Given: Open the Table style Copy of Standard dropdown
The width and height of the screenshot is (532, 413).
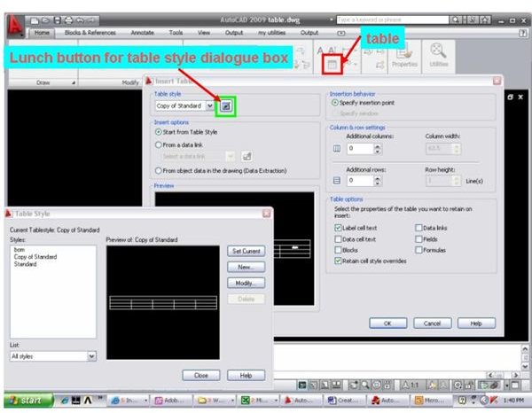Looking at the screenshot, I should coord(209,105).
